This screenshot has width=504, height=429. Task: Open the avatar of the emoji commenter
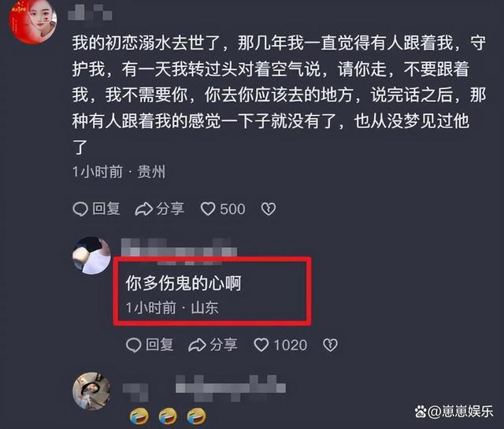92,391
